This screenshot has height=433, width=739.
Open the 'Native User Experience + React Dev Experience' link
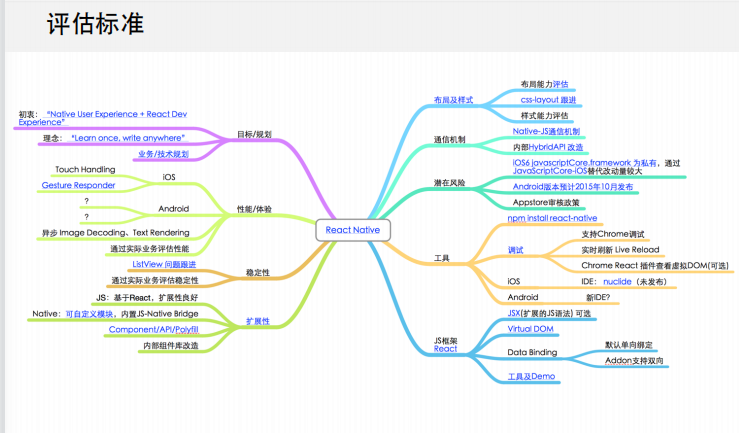[x=103, y=118]
